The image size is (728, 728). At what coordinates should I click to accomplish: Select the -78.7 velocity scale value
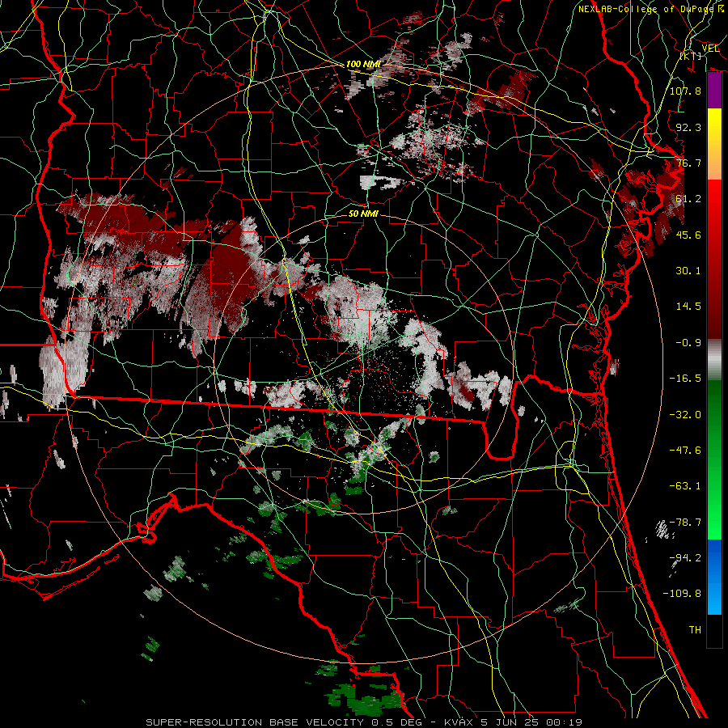685,523
